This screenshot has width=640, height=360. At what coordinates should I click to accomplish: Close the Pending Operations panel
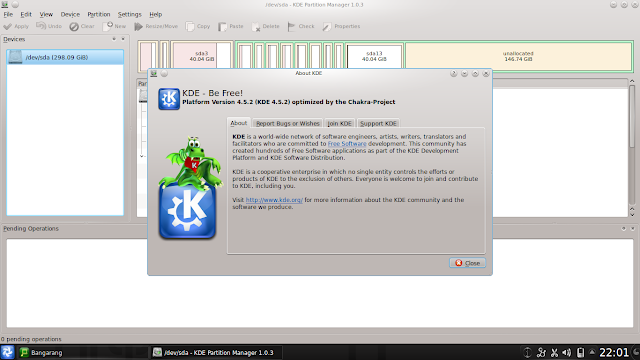632,229
